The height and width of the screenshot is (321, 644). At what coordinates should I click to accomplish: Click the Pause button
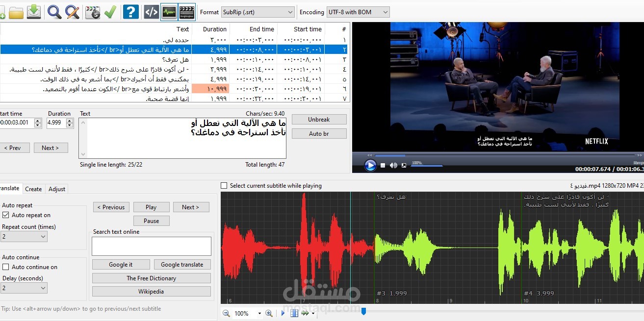(x=151, y=221)
